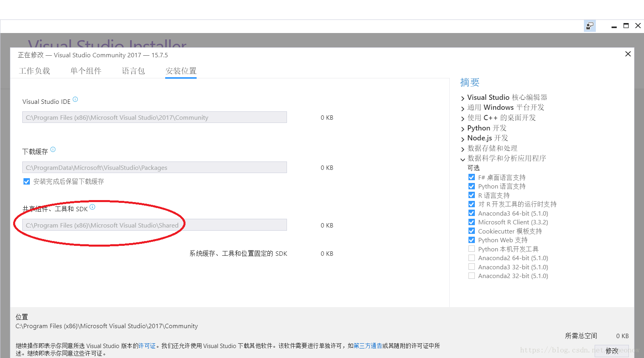Expand Python 开发 in summary
The image size is (644, 358).
pyautogui.click(x=463, y=129)
